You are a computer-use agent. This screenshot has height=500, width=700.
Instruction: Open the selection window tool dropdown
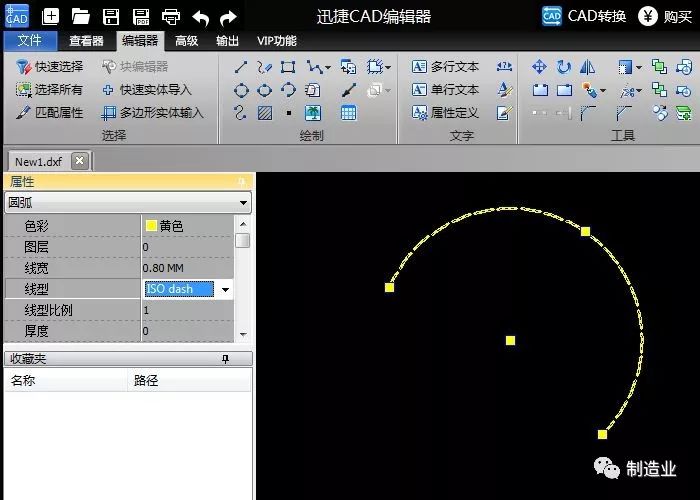(x=639, y=68)
